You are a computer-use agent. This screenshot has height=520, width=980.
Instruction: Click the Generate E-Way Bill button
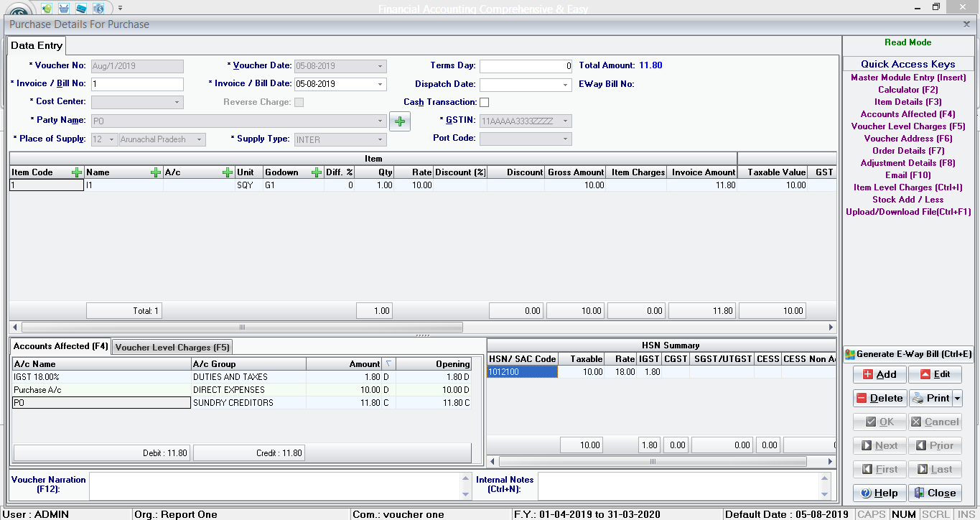click(908, 354)
